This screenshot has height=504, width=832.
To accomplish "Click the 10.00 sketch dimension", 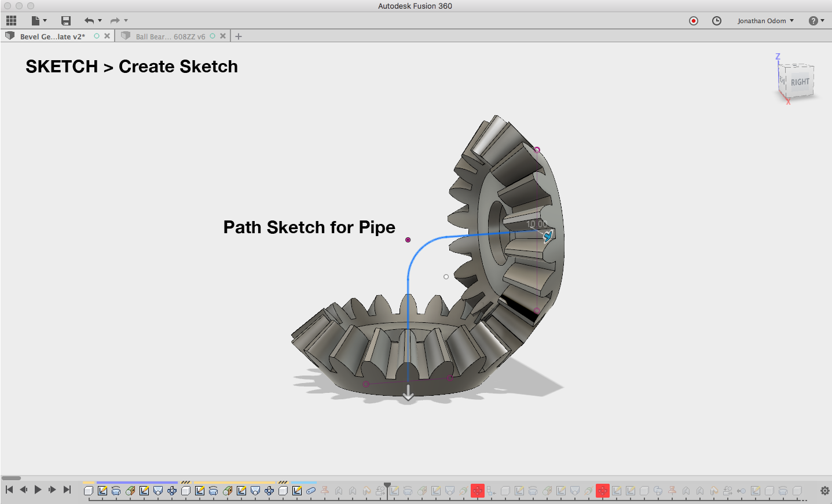I will [537, 224].
